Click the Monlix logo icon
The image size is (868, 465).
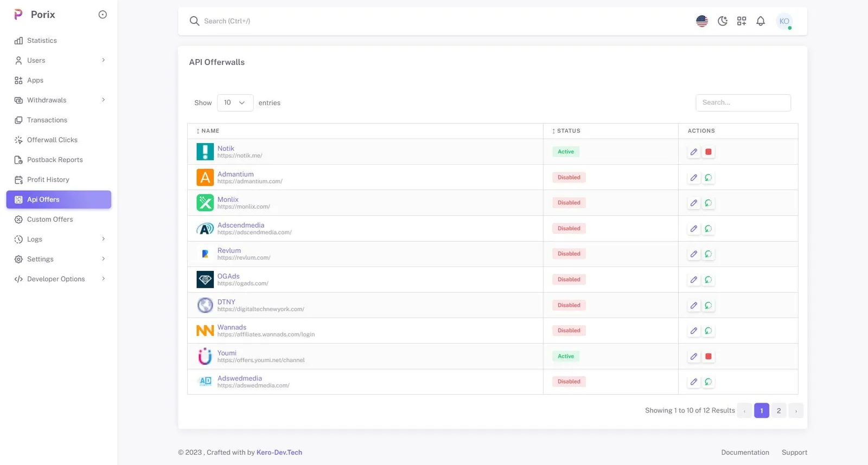coord(205,203)
